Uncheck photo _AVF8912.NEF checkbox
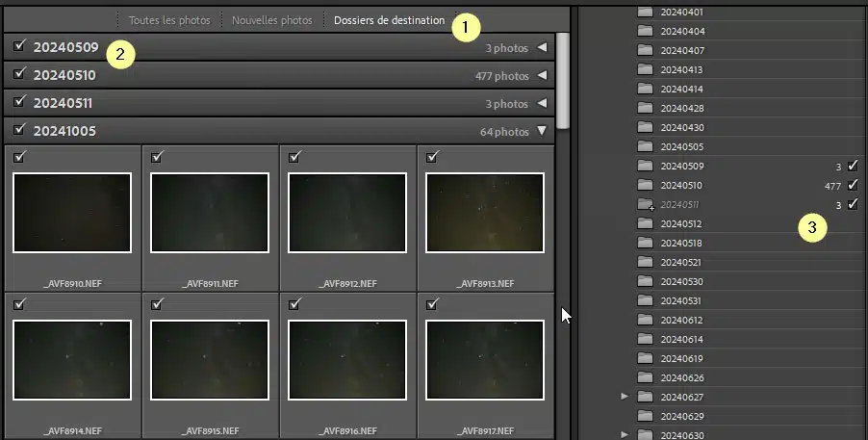This screenshot has height=440, width=868. pos(294,157)
